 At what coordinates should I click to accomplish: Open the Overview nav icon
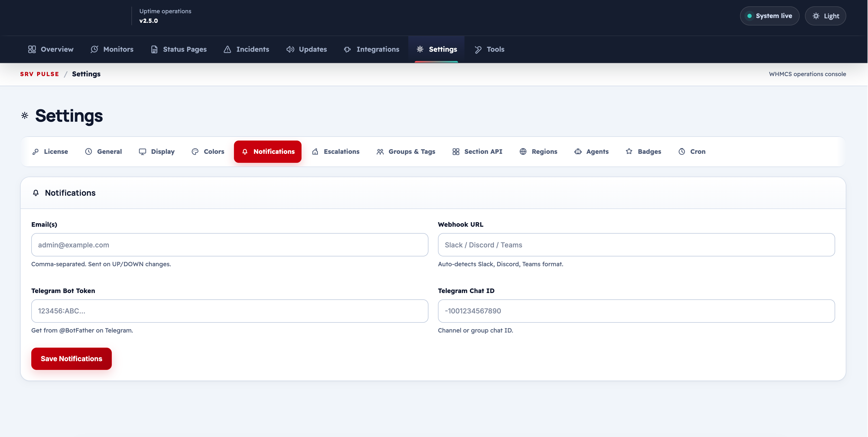point(32,49)
